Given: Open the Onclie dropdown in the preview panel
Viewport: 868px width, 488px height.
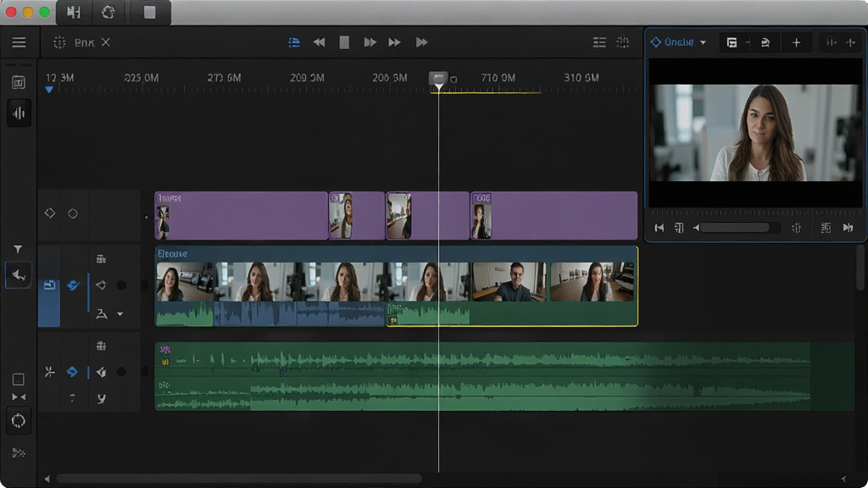Looking at the screenshot, I should (678, 42).
